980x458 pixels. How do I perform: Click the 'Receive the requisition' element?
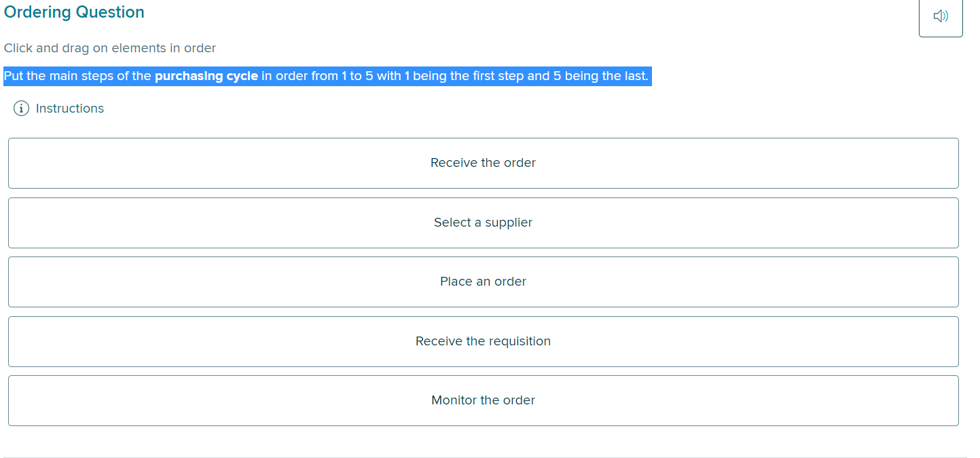click(483, 341)
